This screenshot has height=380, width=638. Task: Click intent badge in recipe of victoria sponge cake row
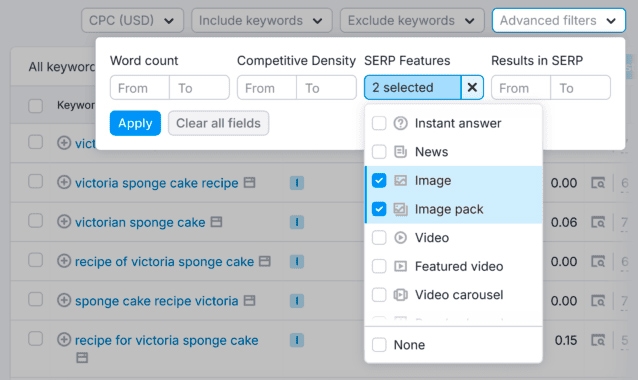click(x=297, y=262)
